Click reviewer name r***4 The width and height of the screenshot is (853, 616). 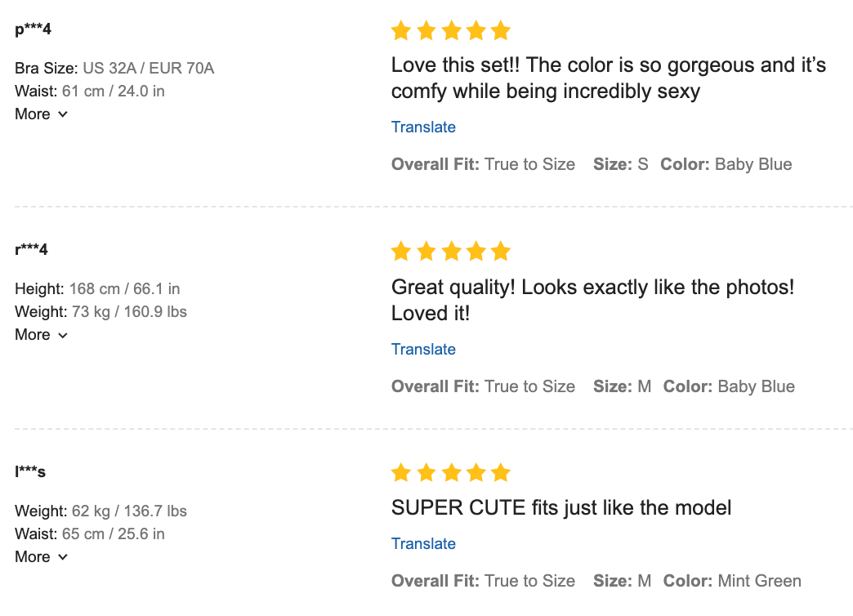pyautogui.click(x=31, y=249)
